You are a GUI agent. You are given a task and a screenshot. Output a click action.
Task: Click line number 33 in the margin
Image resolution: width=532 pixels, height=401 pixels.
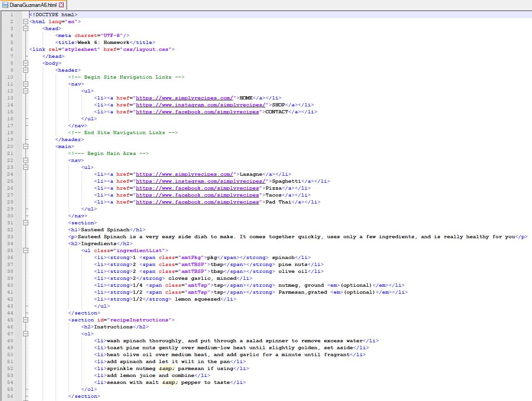[x=10, y=236]
